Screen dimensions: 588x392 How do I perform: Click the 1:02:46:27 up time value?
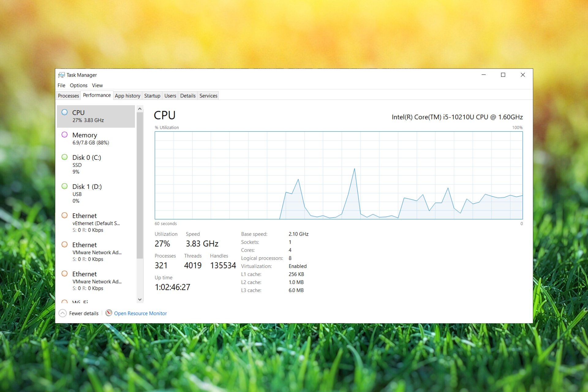click(x=172, y=287)
